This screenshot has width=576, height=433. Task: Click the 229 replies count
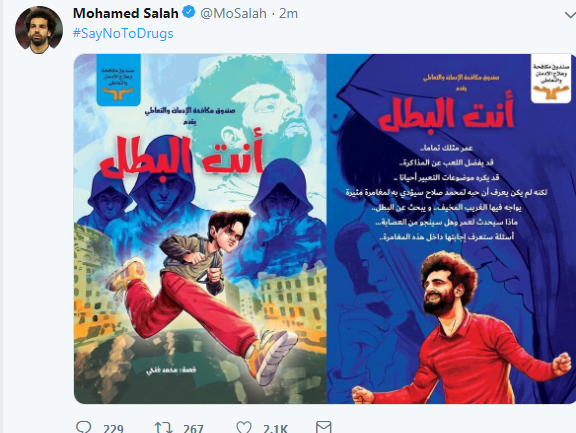click(113, 429)
